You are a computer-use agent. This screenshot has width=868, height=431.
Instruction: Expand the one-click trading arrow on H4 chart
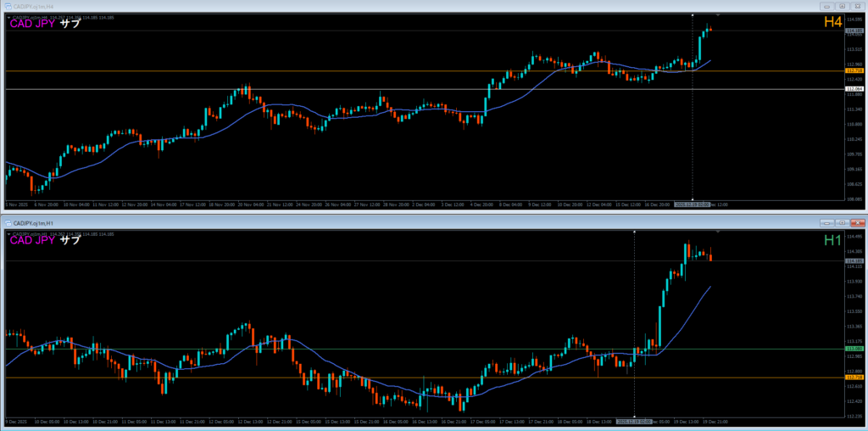[x=8, y=15]
